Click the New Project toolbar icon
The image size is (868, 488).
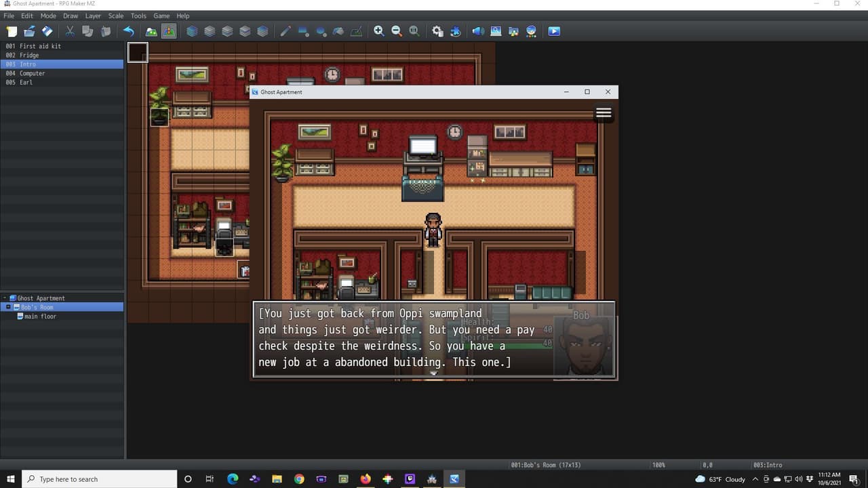click(x=12, y=31)
